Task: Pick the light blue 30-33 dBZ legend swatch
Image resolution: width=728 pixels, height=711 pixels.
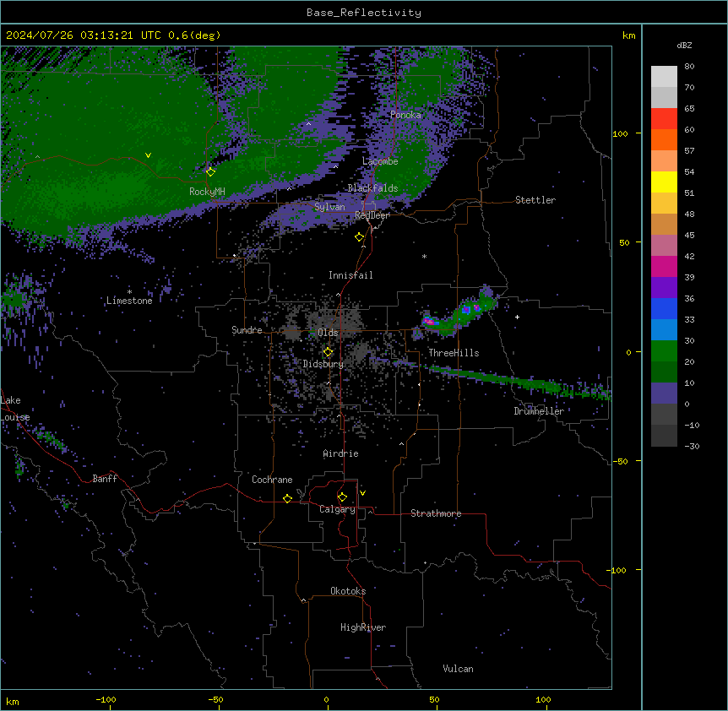Action: click(664, 330)
